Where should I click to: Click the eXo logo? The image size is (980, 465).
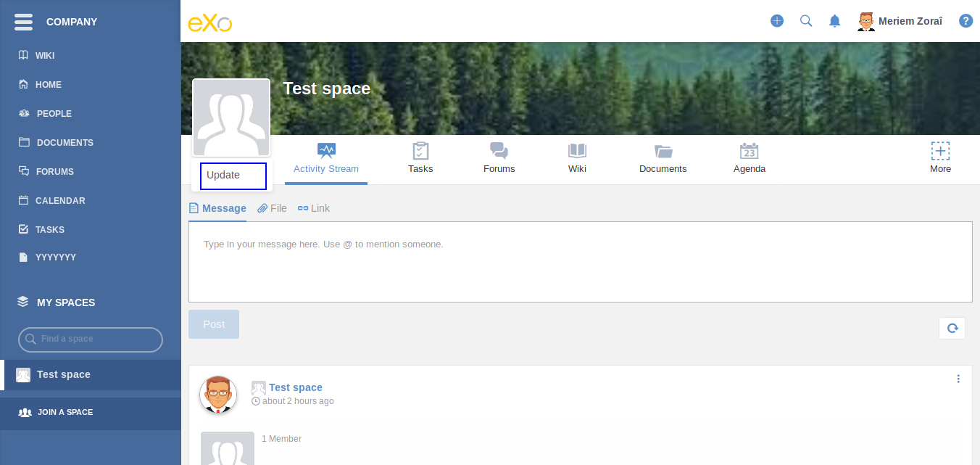pyautogui.click(x=210, y=22)
